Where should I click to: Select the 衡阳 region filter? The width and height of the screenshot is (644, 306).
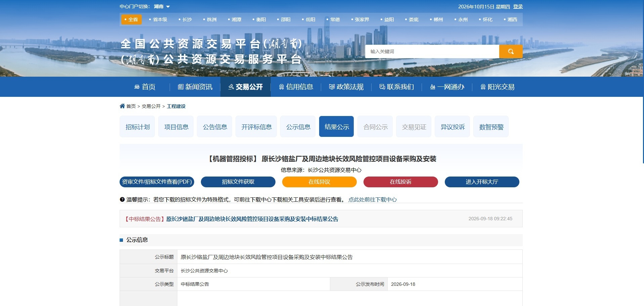259,20
